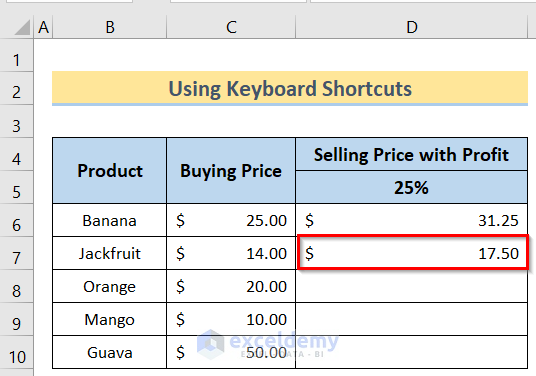Select the 25% profit cell

coord(412,187)
